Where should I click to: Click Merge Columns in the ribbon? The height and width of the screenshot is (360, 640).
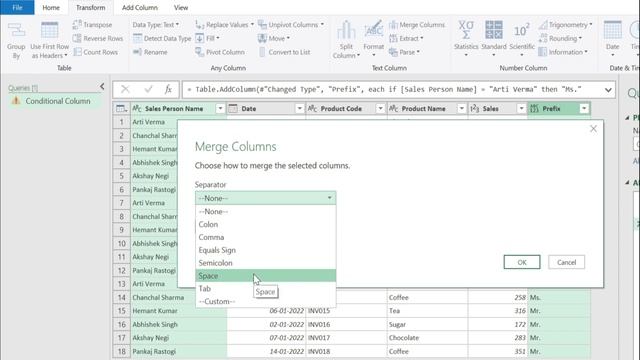click(x=417, y=24)
